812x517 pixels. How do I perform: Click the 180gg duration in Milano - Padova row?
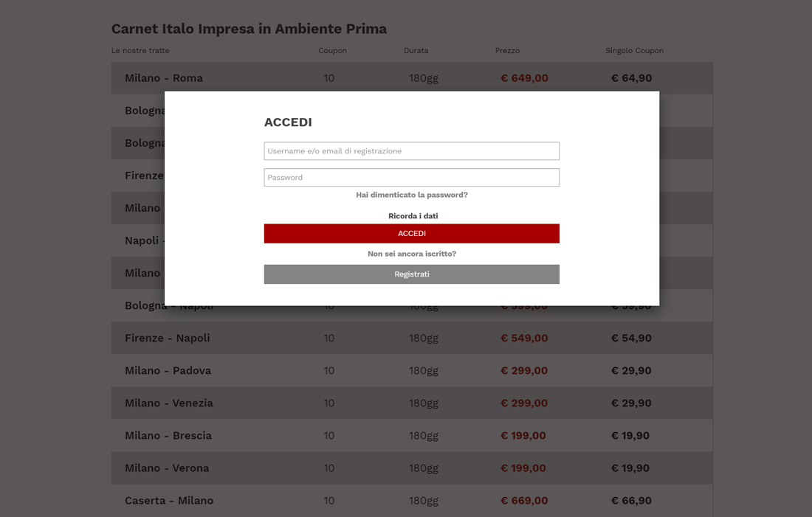tap(424, 371)
